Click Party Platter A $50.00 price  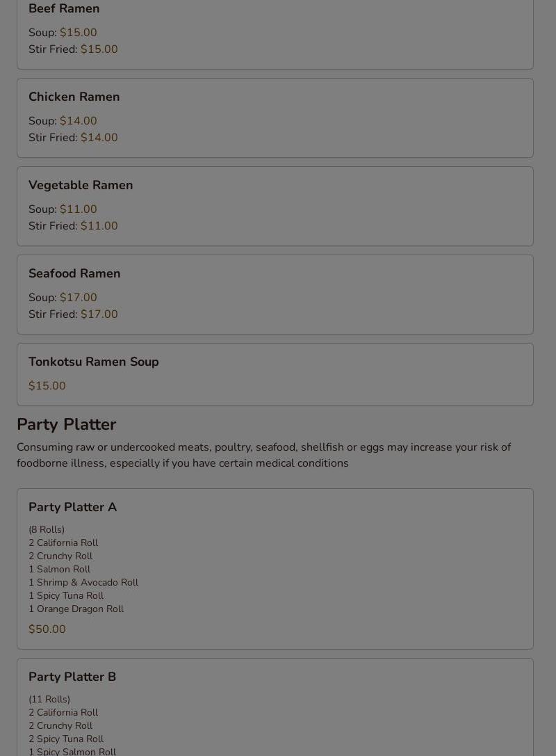click(x=47, y=629)
